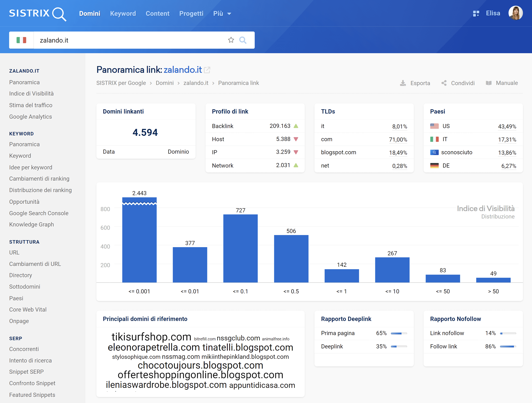Open Elisa's profile avatar
The image size is (532, 403).
(x=516, y=13)
